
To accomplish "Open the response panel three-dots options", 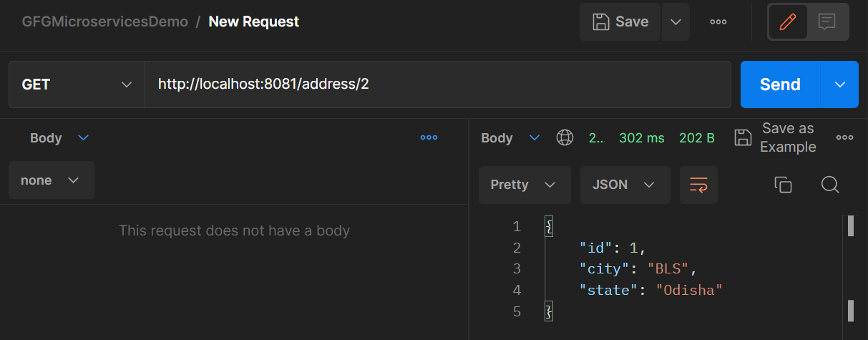I will (845, 137).
